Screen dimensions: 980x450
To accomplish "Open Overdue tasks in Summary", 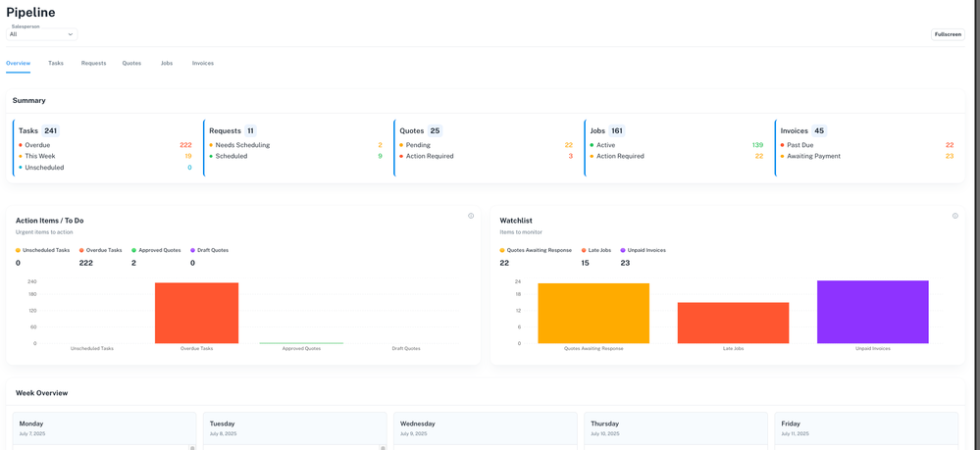I will 37,145.
